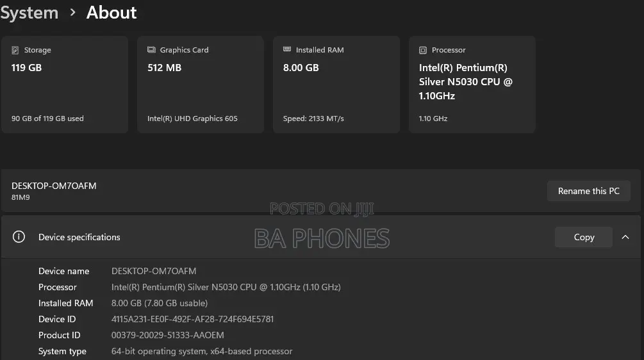Click the About page heading
Screen dimensions: 644x360
tap(111, 13)
